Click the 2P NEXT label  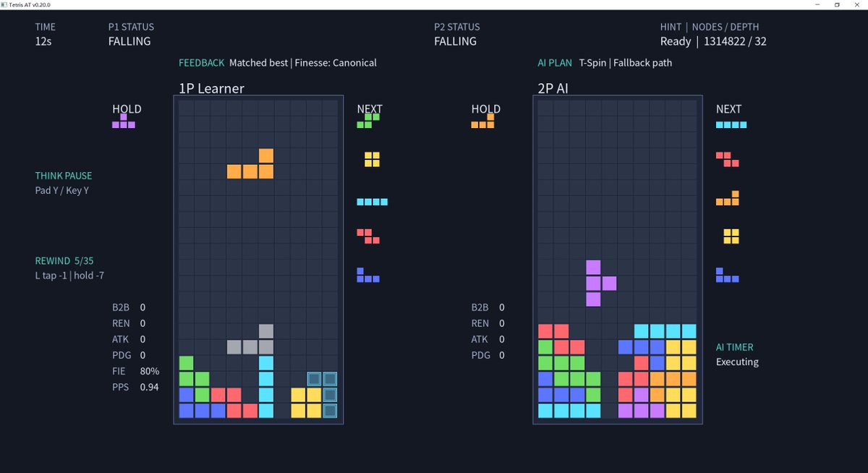point(729,109)
